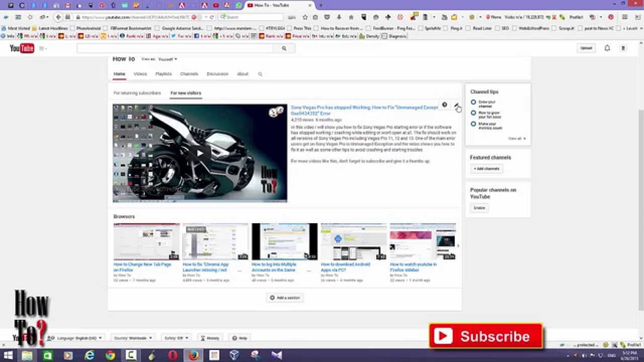Open 'How to watch youtube in Firefox sidebar' link
This screenshot has width=644, height=362.
414,267
